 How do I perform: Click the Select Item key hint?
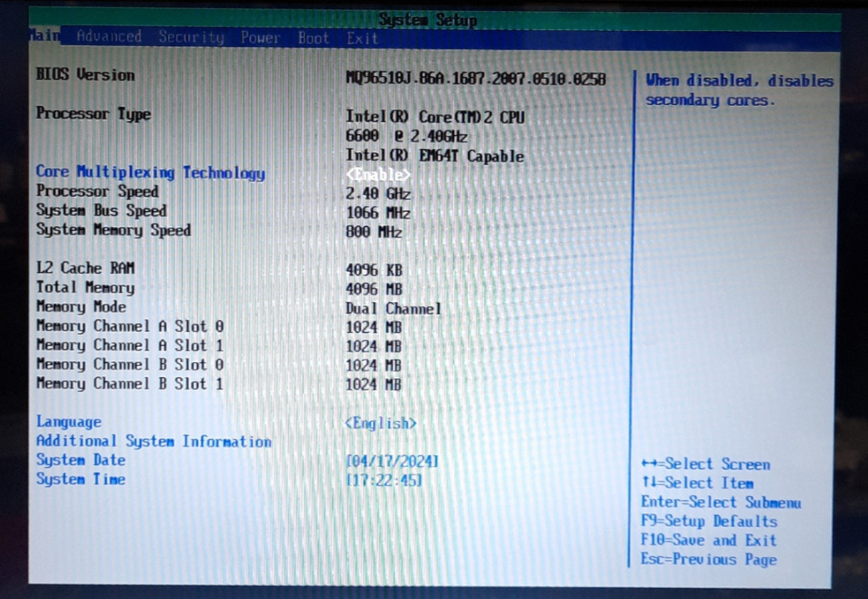click(x=697, y=483)
